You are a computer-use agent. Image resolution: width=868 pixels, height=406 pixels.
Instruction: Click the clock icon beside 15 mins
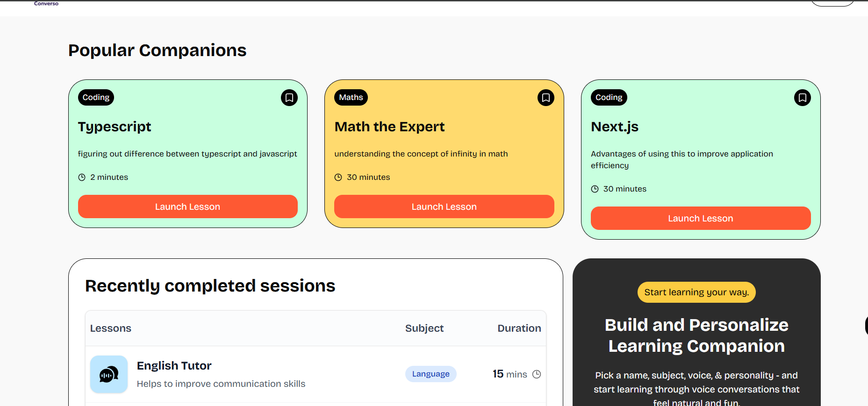537,374
